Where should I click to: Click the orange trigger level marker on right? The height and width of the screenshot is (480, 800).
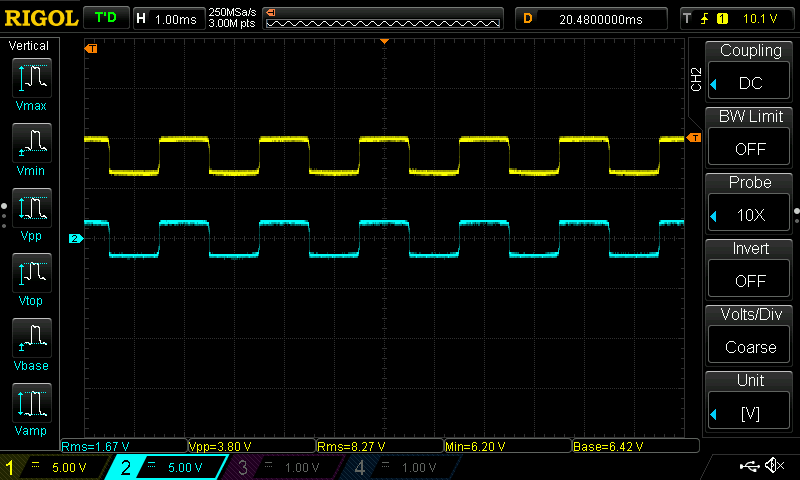[x=694, y=138]
